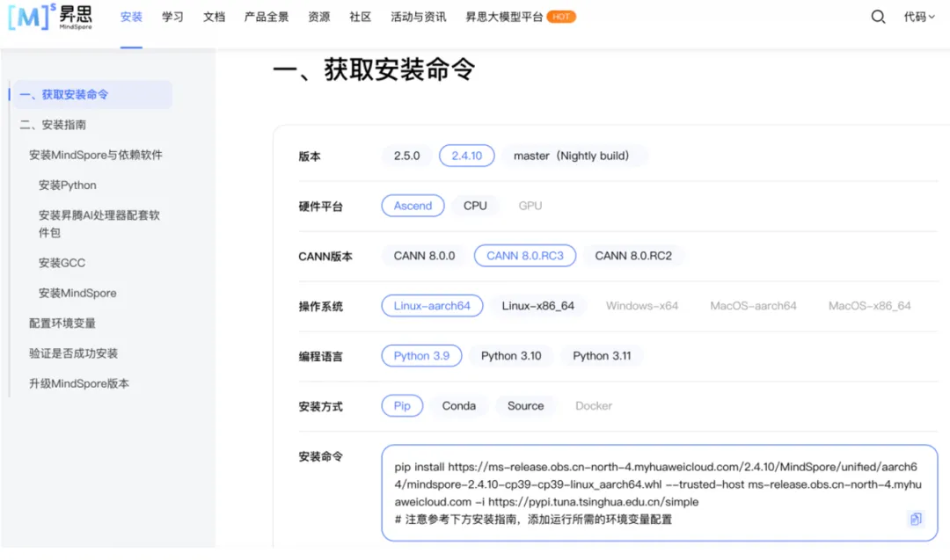Copy the pip install command

916,519
